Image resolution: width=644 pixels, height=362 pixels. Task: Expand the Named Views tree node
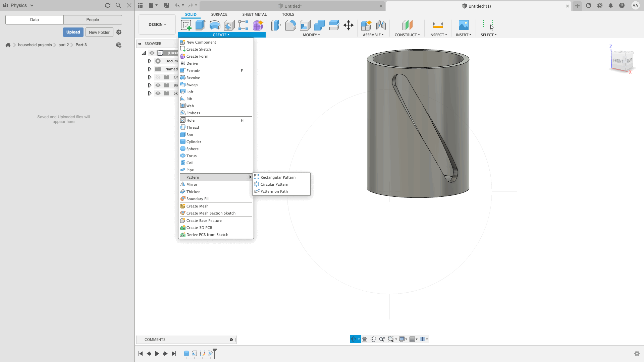pos(150,69)
